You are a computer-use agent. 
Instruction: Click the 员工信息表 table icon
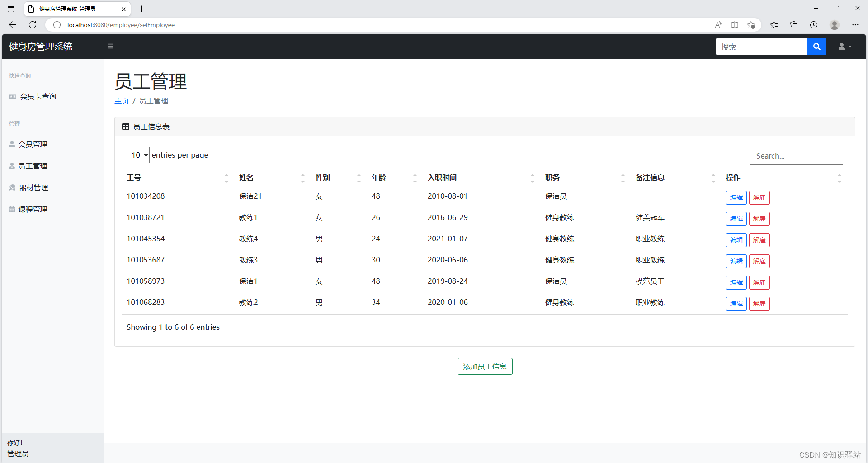pyautogui.click(x=125, y=126)
